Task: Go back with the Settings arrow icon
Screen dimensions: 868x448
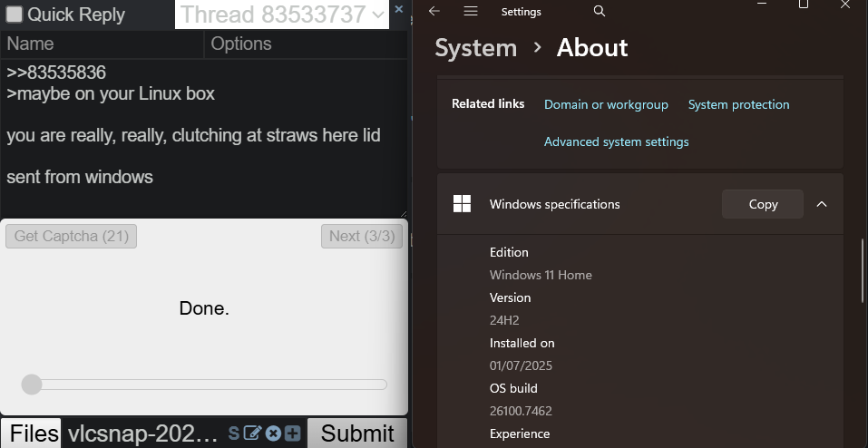Action: 434,11
